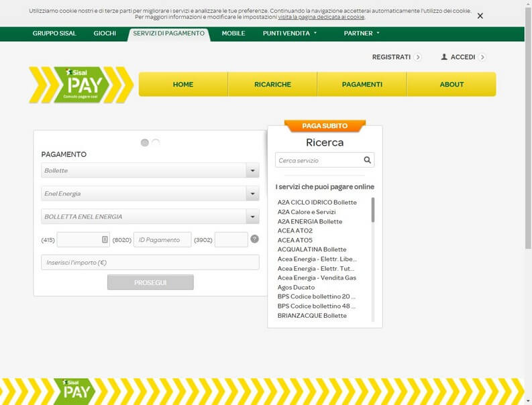Select Acea Energia - Elettr. Tut... service

(x=315, y=269)
